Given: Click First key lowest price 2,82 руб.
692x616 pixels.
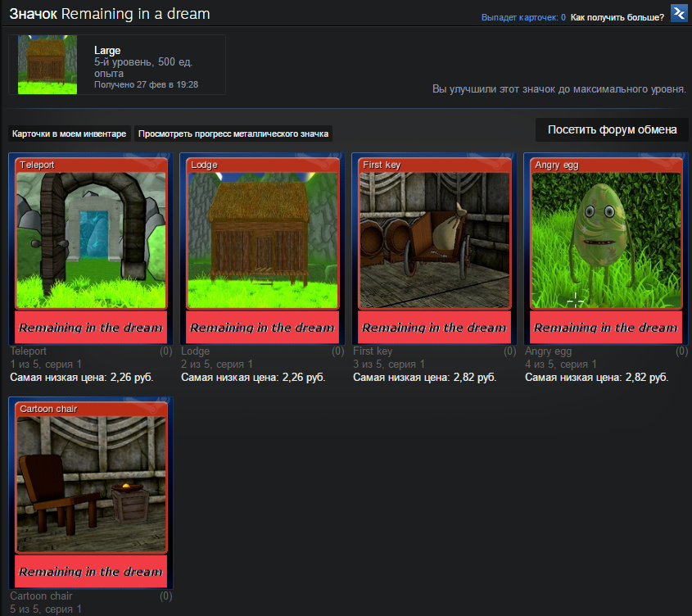Looking at the screenshot, I should pyautogui.click(x=424, y=378).
